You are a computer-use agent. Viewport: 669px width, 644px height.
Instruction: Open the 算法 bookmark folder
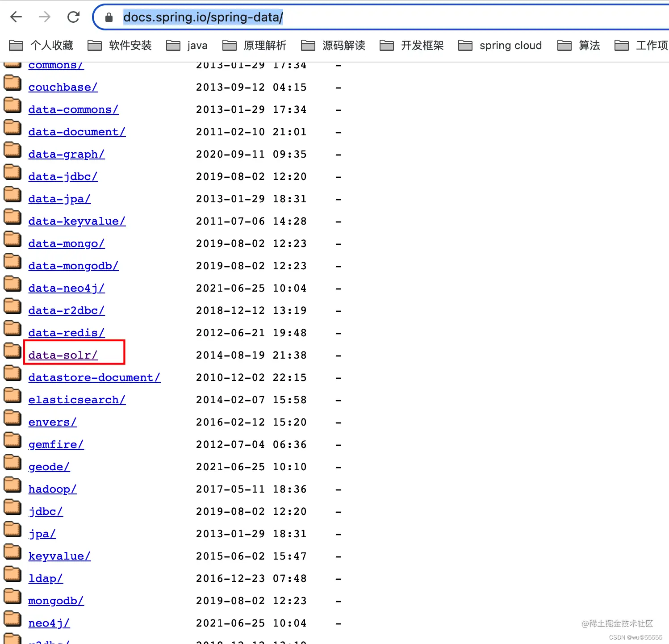579,46
